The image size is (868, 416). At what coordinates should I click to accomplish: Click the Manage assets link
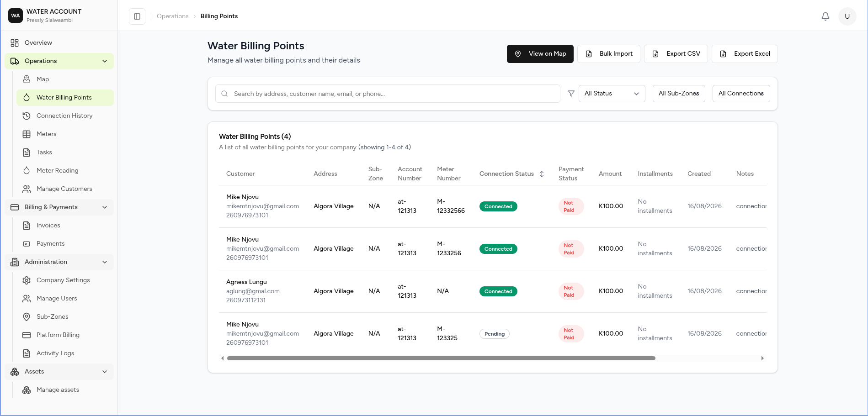pos(65,390)
